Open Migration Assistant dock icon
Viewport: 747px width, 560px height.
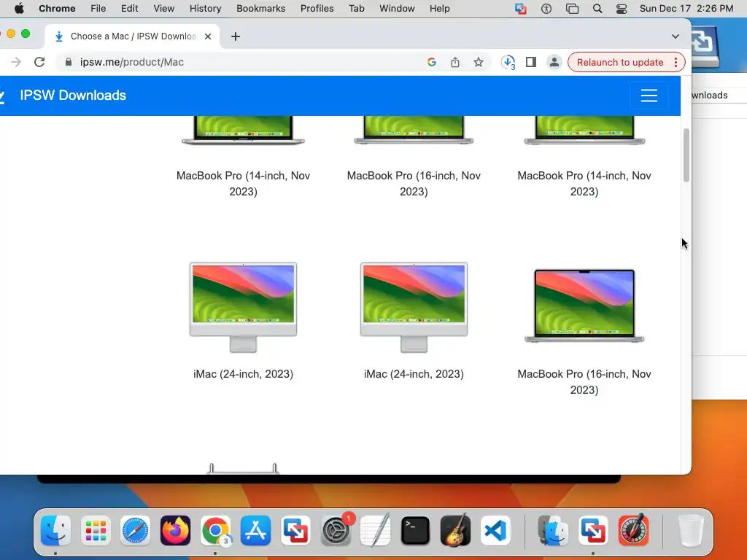point(553,530)
